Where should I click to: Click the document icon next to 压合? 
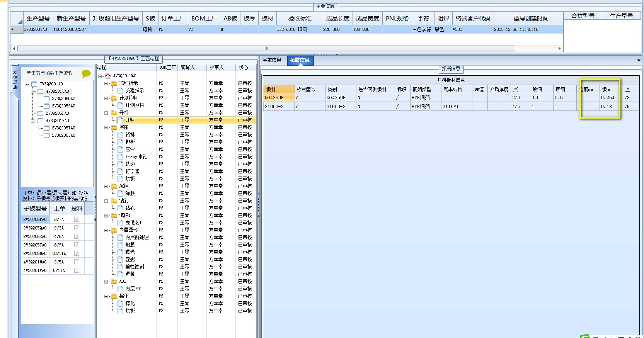[x=120, y=149]
